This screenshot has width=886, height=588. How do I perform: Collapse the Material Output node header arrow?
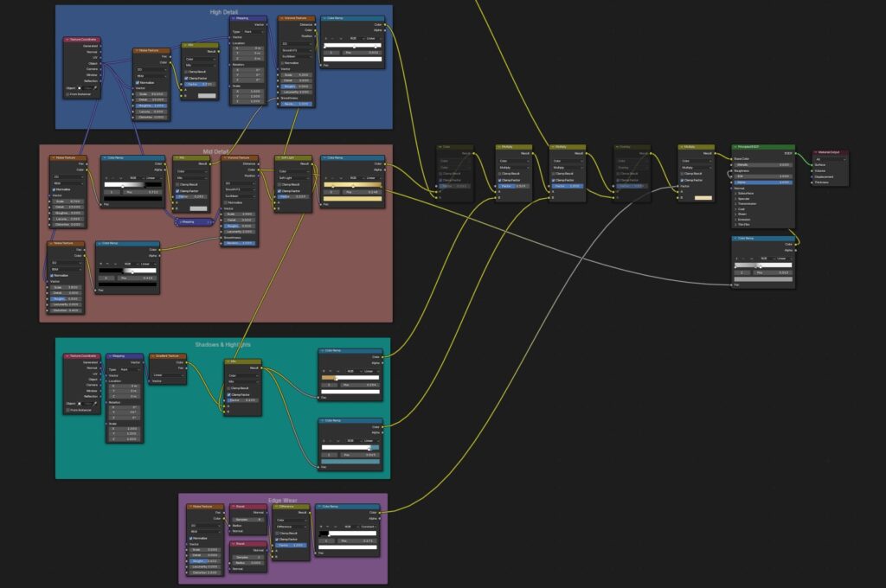[x=816, y=153]
